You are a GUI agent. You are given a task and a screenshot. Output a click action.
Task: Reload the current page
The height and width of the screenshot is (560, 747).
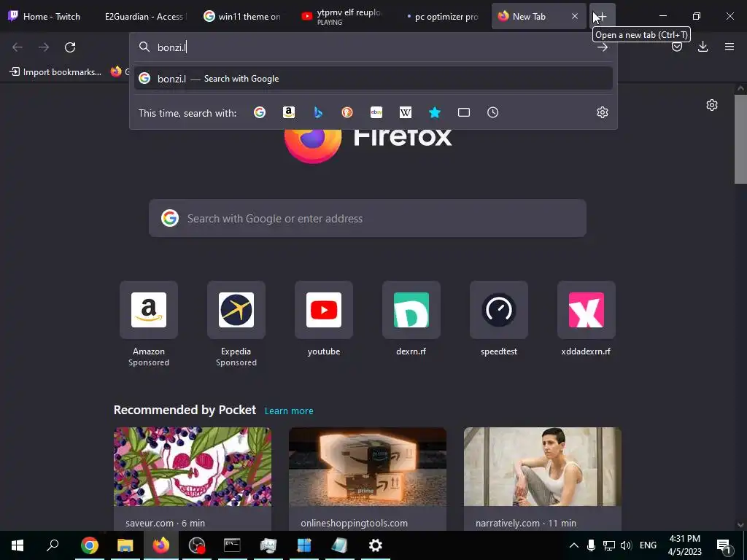point(70,47)
